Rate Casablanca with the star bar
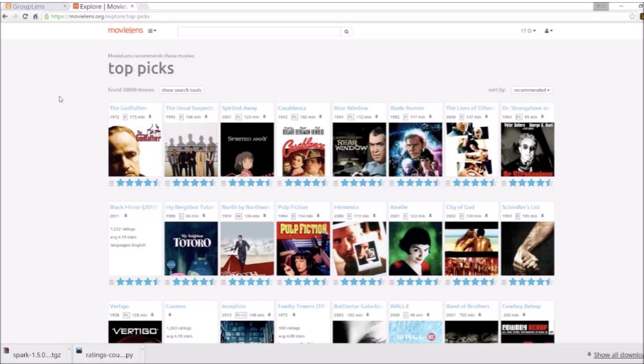644x364 pixels. pos(306,183)
